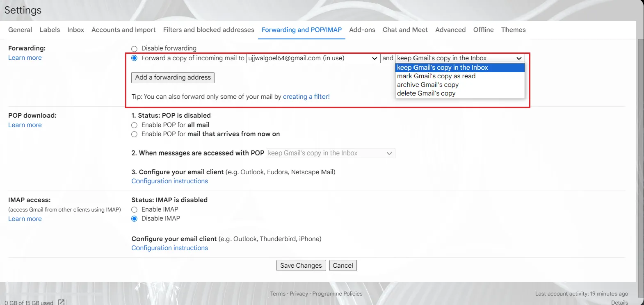Open Learn more under POP download
This screenshot has width=644, height=305.
click(x=25, y=125)
